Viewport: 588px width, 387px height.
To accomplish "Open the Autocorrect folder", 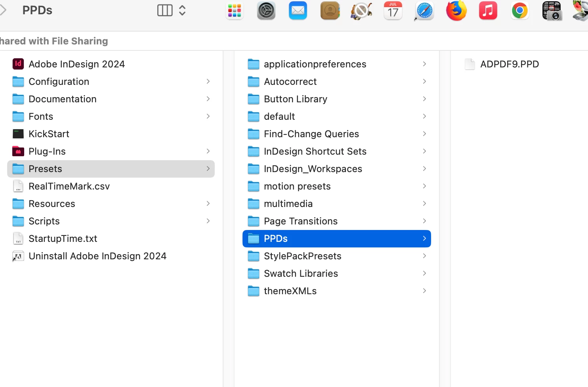I will [337, 82].
